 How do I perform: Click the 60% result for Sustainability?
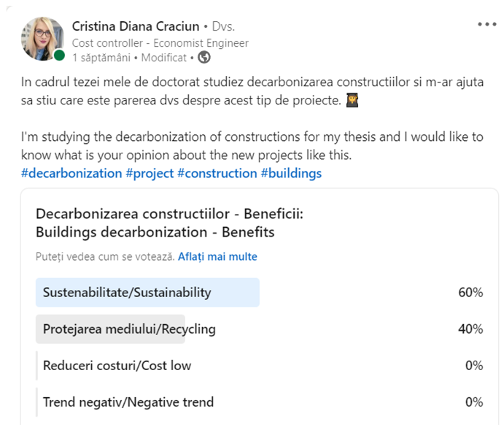(470, 293)
